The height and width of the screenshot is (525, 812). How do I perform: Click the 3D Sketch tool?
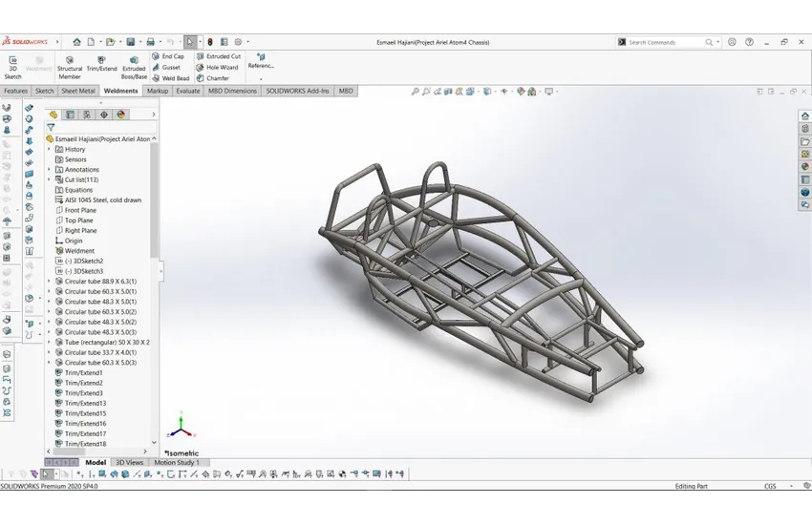pos(13,68)
